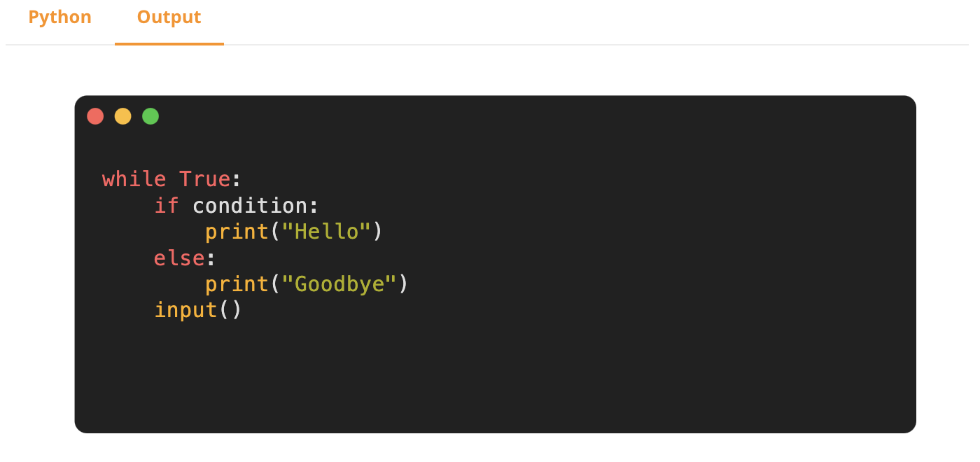980x462 pixels.
Task: Click the 'else' keyword
Action: tap(179, 258)
